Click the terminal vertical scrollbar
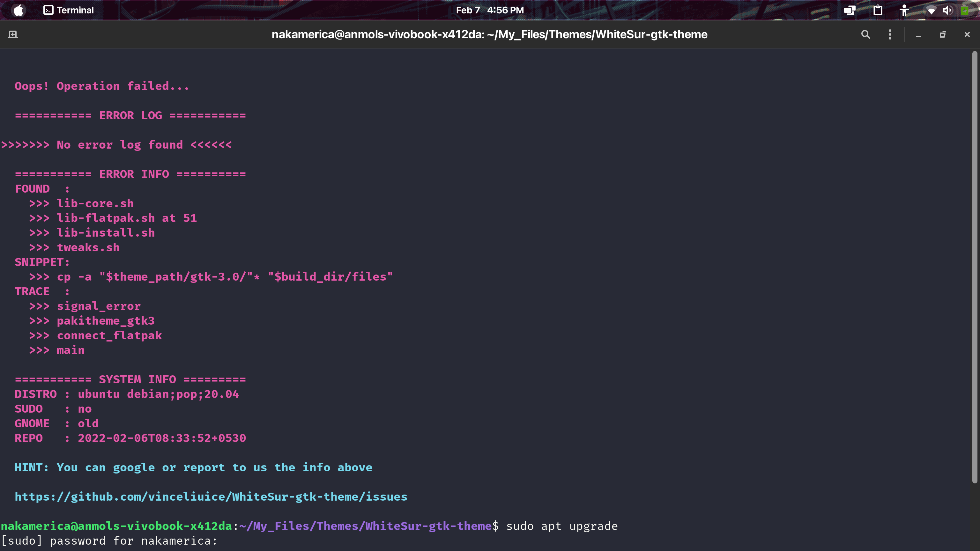980x551 pixels. pyautogui.click(x=975, y=267)
